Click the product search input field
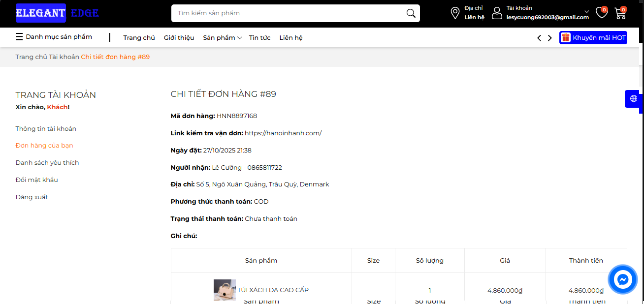Screen dimensions: 644x304 pos(288,13)
